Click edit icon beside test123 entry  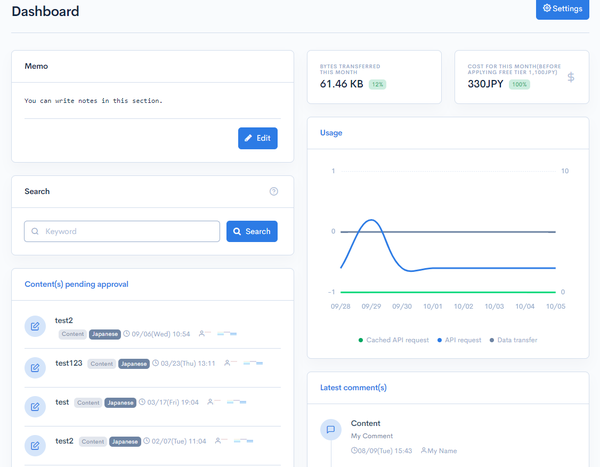[35, 368]
